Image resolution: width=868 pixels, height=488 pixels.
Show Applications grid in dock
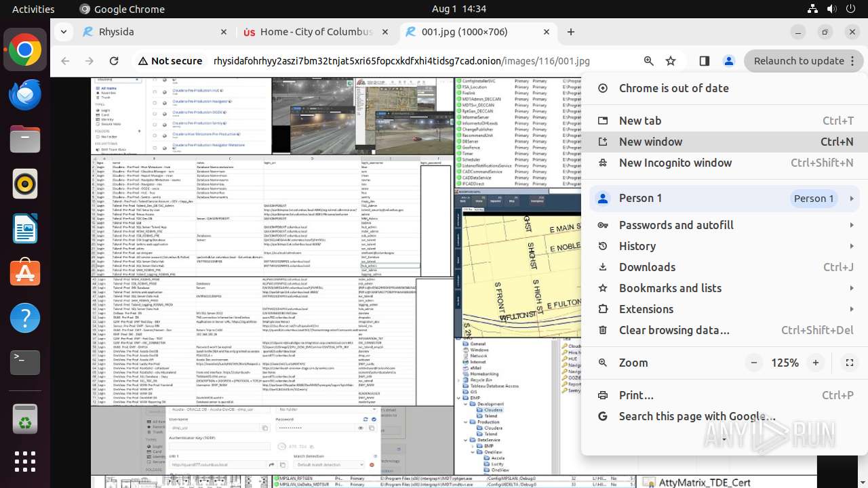coord(25,462)
